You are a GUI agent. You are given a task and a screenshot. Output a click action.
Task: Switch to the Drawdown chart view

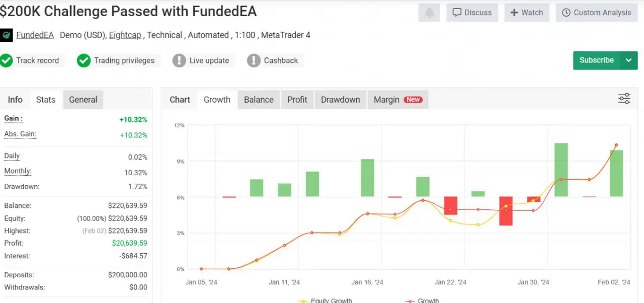click(x=340, y=99)
